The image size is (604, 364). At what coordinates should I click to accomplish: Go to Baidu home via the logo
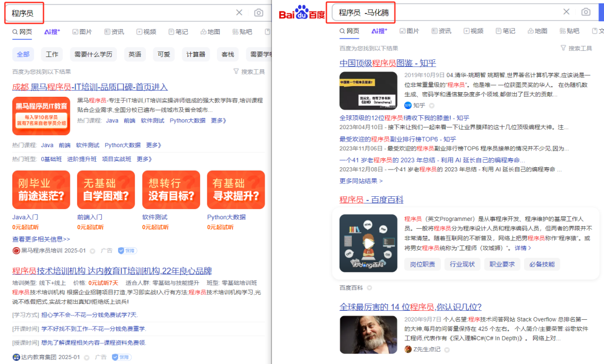point(302,12)
